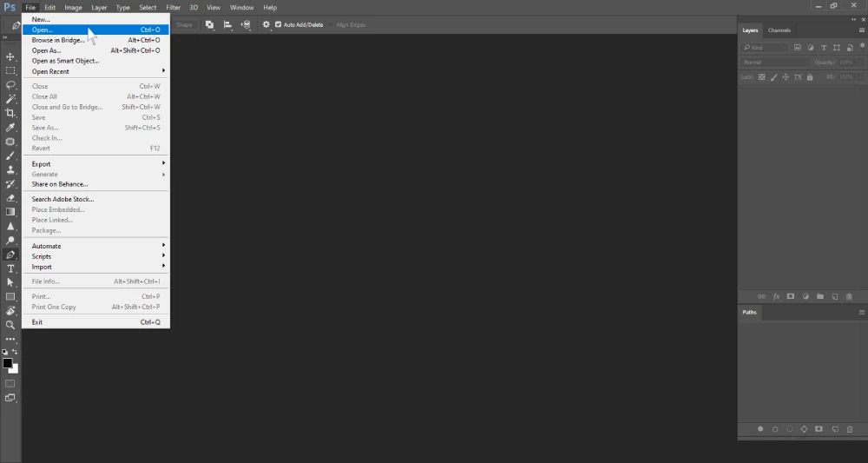This screenshot has height=463, width=868.
Task: Click load path as selection icon
Action: pos(790,429)
